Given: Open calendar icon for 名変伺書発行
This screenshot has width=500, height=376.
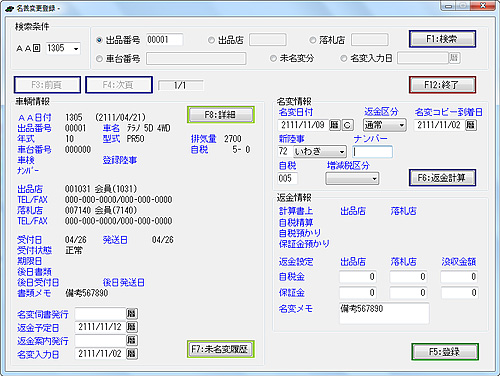Looking at the screenshot, I should click(132, 313).
